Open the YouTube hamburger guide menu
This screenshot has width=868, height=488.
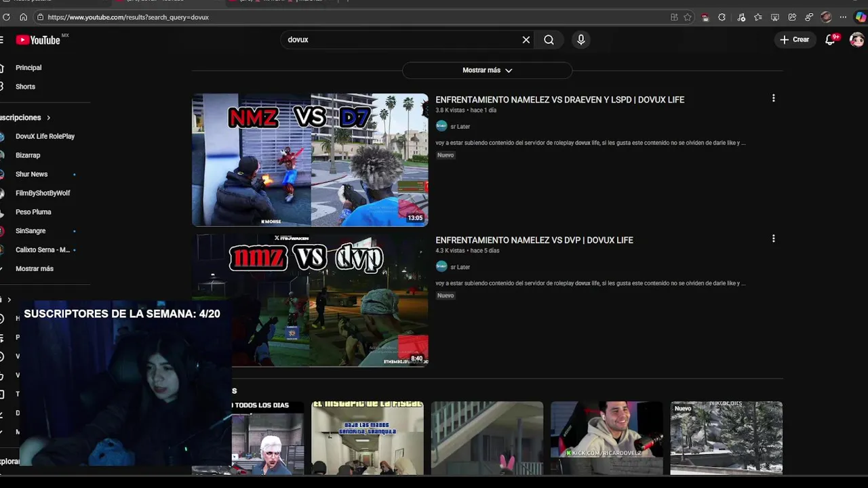[1, 40]
